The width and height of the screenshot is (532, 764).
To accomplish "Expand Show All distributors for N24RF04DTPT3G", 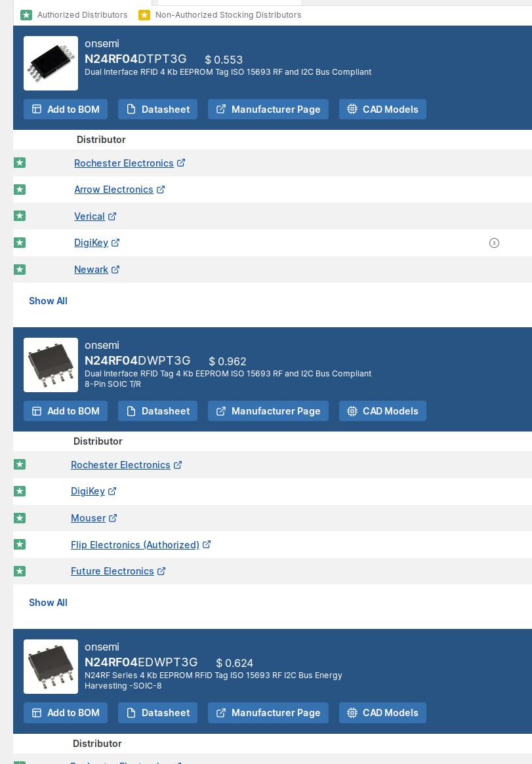I will (x=48, y=301).
